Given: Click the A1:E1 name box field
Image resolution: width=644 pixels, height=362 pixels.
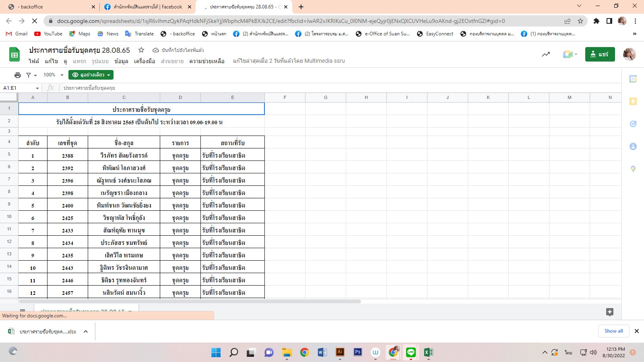Looking at the screenshot, I should pyautogui.click(x=18, y=88).
